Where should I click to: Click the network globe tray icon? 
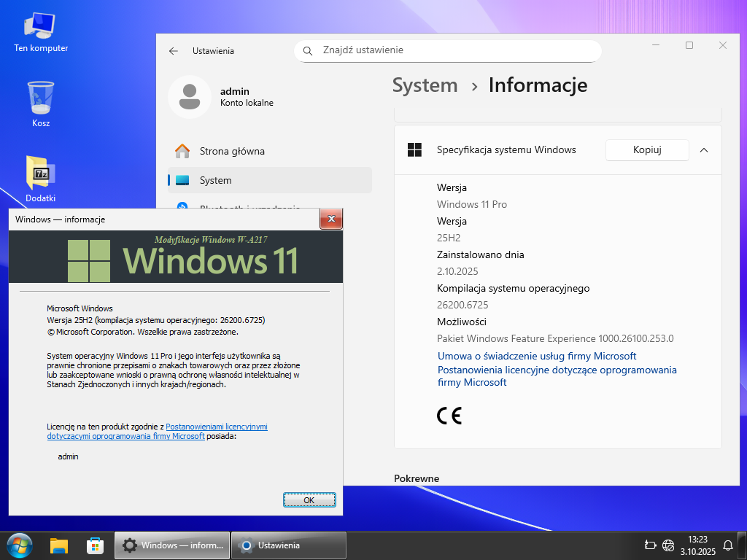(x=668, y=545)
